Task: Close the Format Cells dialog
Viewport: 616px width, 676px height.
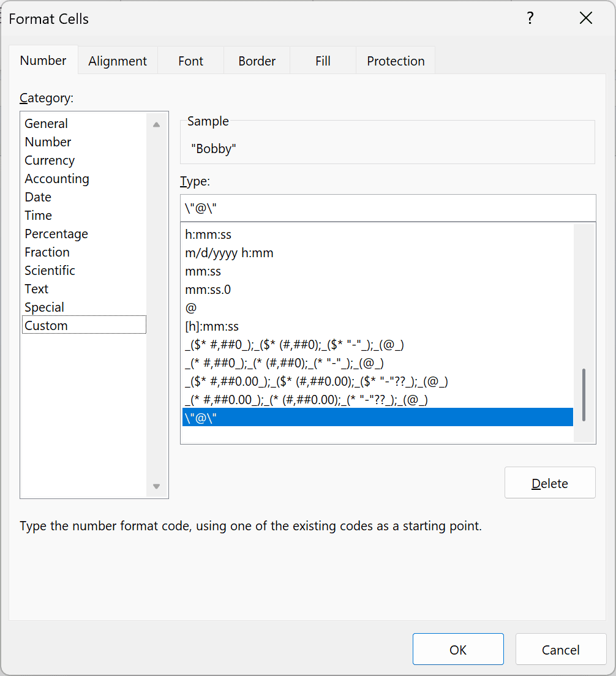Action: pos(586,18)
